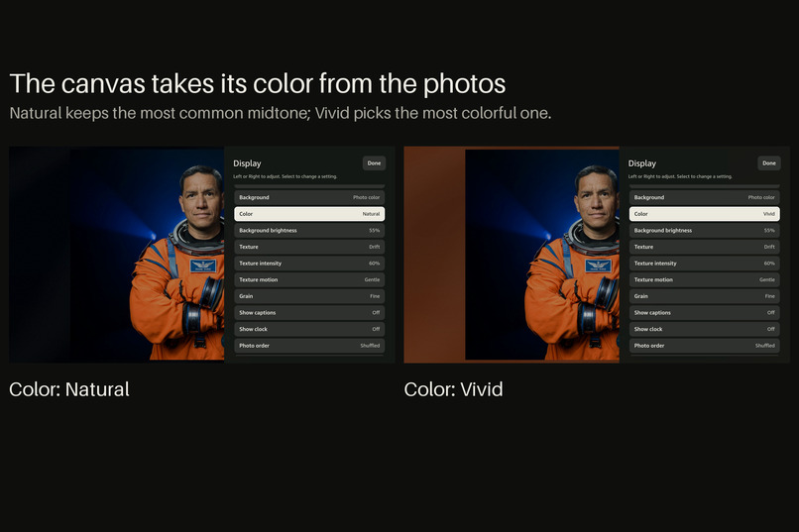Screen dimensions: 799x532
Task: Select the Grain Fine row in Natural screenshot
Action: [309, 296]
